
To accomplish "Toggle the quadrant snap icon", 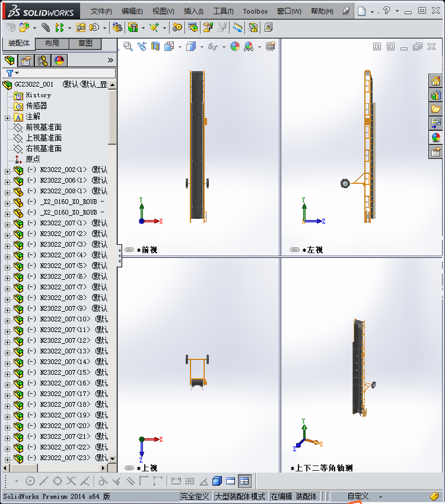I will (58, 481).
